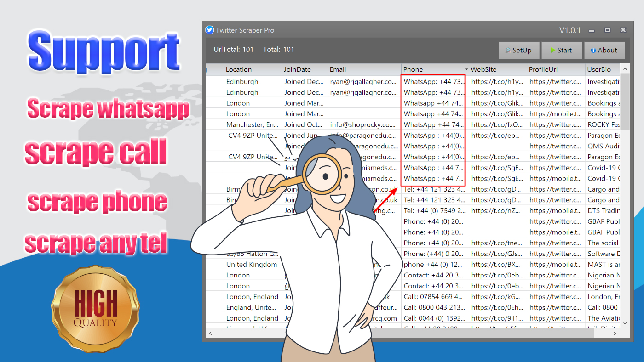Select the "Call: 0044 (0) 1392..." phone cell
The height and width of the screenshot is (362, 644).
click(435, 318)
